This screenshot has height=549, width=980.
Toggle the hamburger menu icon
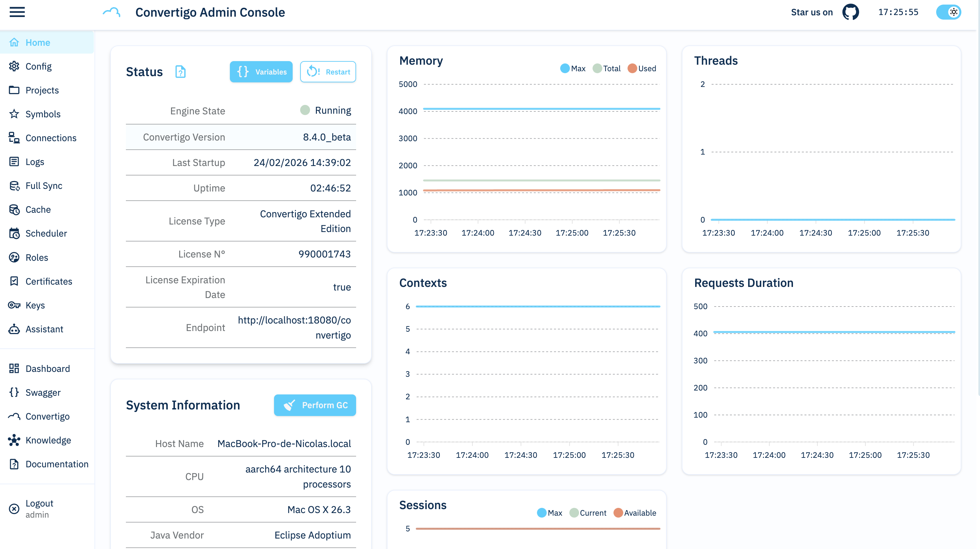(x=17, y=12)
